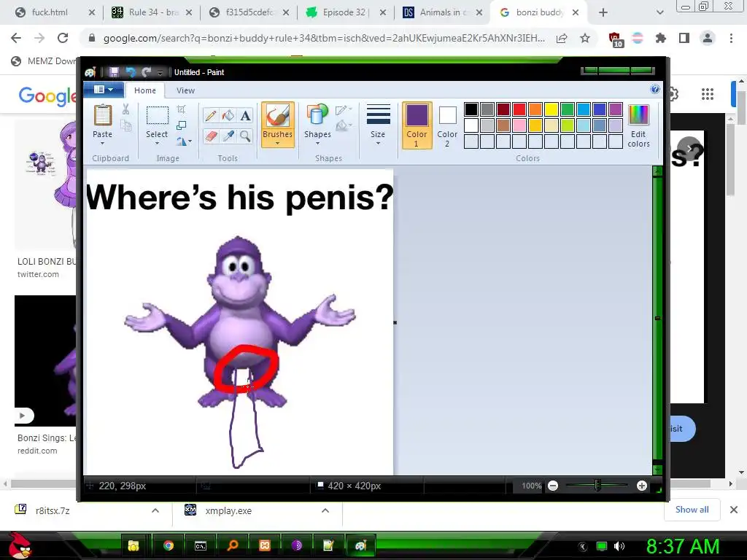The height and width of the screenshot is (560, 747).
Task: Select Color 2 background button
Action: pyautogui.click(x=447, y=125)
